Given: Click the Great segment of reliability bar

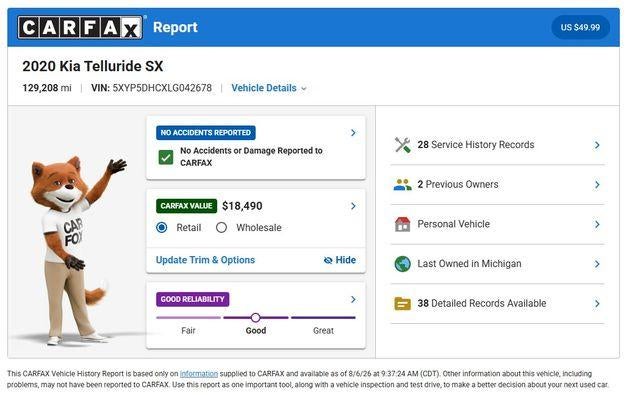Looking at the screenshot, I should [x=323, y=317].
